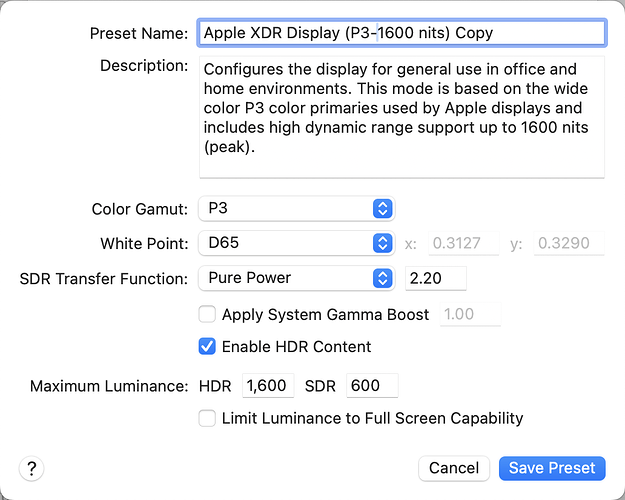The image size is (625, 500).
Task: Click the SDR Transfer Function label
Action: (x=104, y=279)
